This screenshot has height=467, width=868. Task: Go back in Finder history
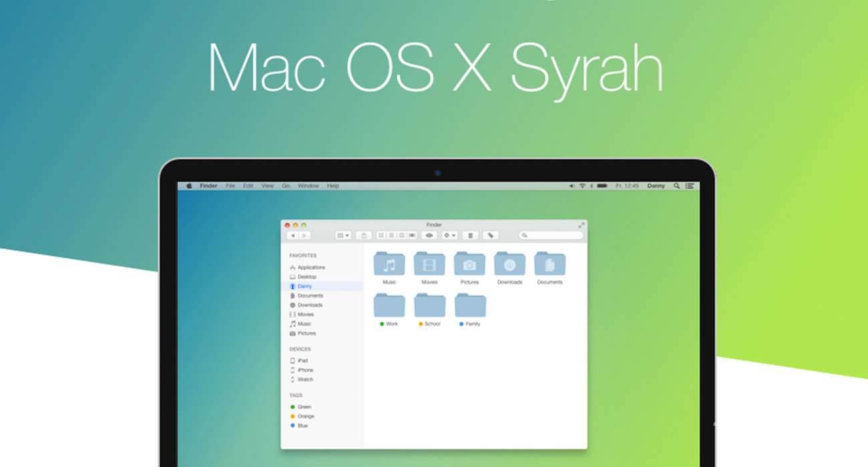[292, 236]
